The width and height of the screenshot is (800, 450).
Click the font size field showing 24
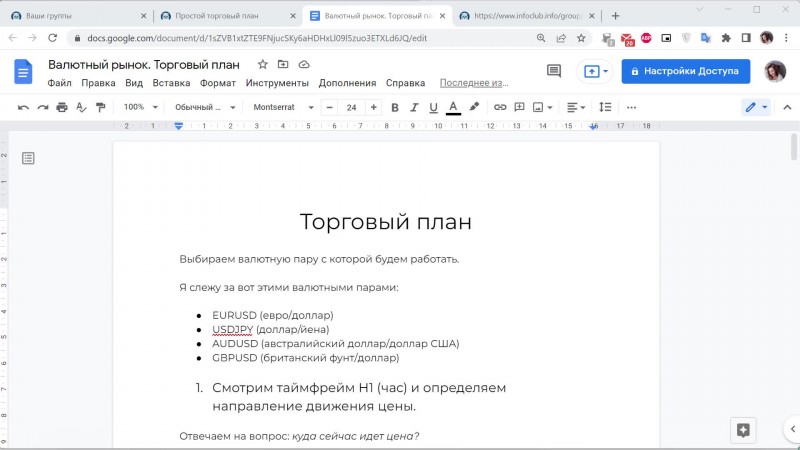tap(352, 107)
